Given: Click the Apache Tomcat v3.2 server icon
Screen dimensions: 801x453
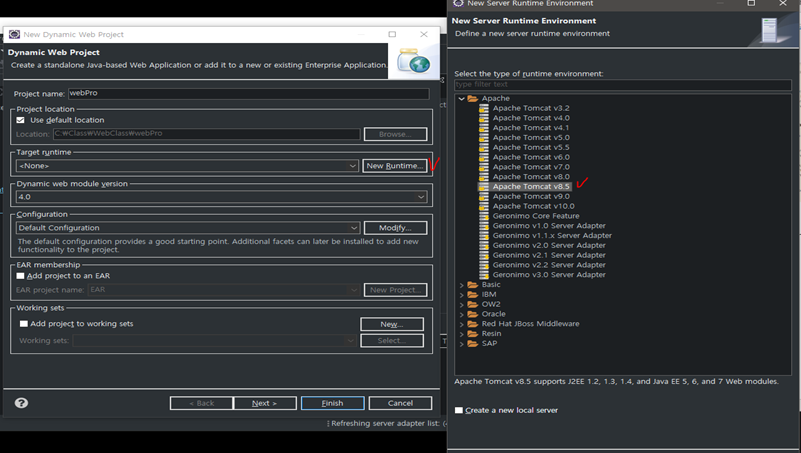Looking at the screenshot, I should (483, 108).
